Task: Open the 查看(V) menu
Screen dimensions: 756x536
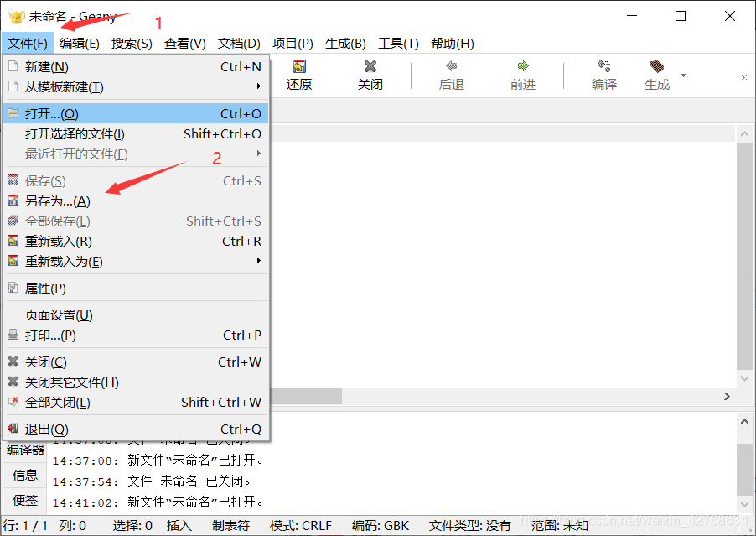Action: pos(184,44)
